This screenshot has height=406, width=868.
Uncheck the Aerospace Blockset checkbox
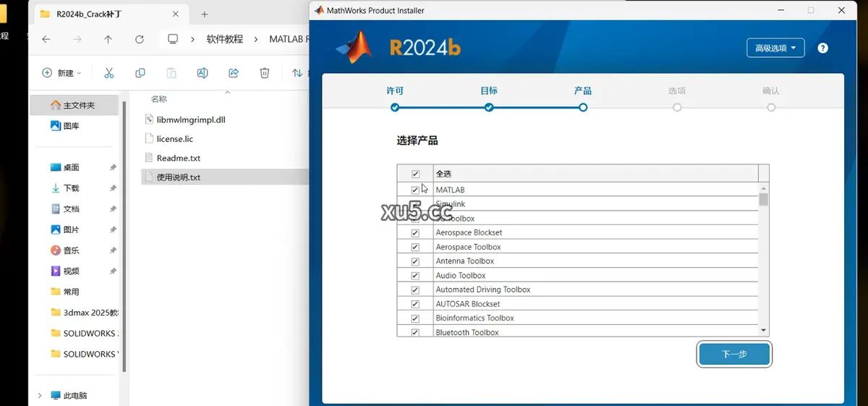click(415, 232)
